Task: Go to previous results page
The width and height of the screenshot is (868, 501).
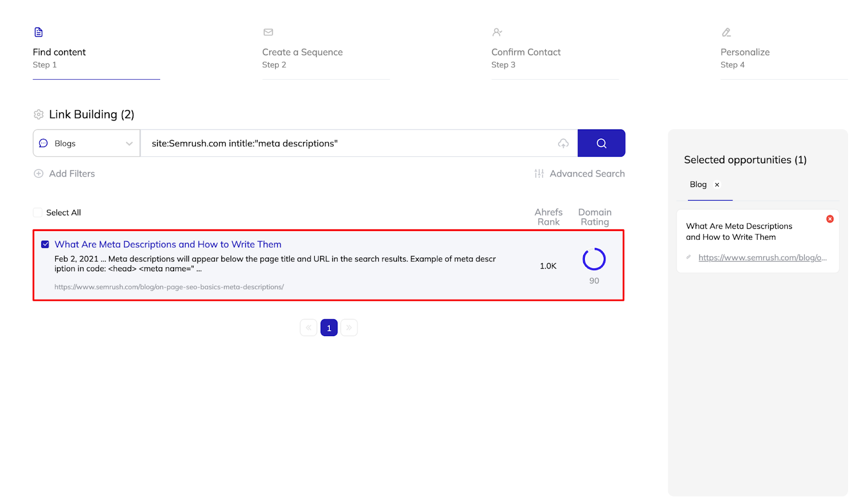Action: (x=308, y=327)
